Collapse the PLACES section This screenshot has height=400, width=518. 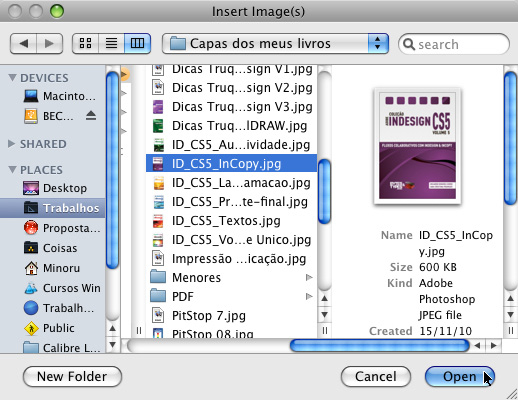pyautogui.click(x=12, y=170)
